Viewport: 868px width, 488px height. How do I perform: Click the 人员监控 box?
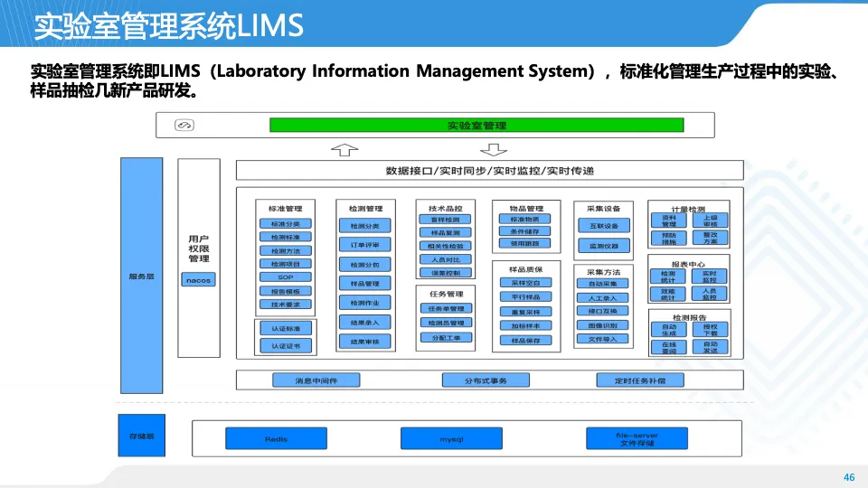pos(709,294)
